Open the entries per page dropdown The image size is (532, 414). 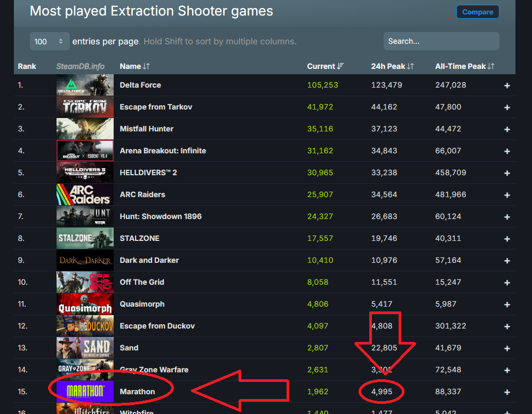[50, 42]
